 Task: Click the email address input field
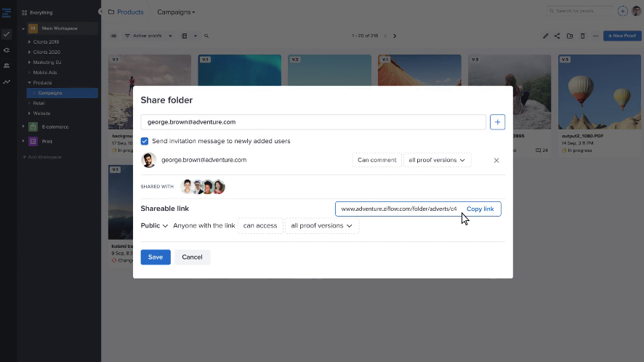click(313, 122)
